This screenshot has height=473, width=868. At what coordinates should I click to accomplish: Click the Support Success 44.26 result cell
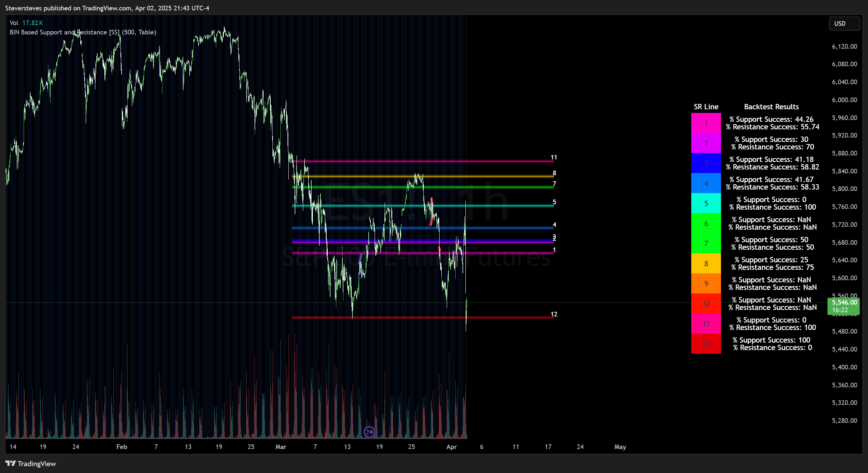(771, 119)
